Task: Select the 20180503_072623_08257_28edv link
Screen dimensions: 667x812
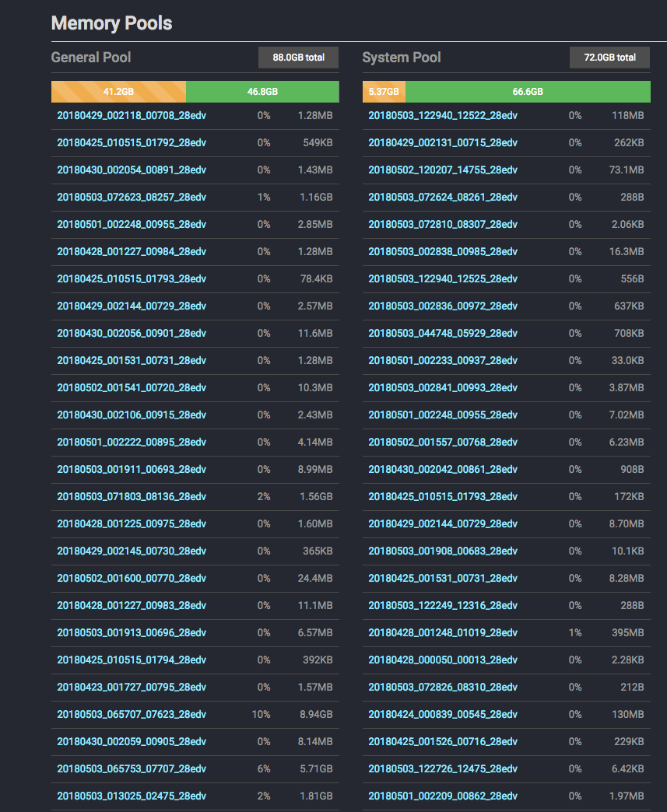Action: pyautogui.click(x=132, y=197)
